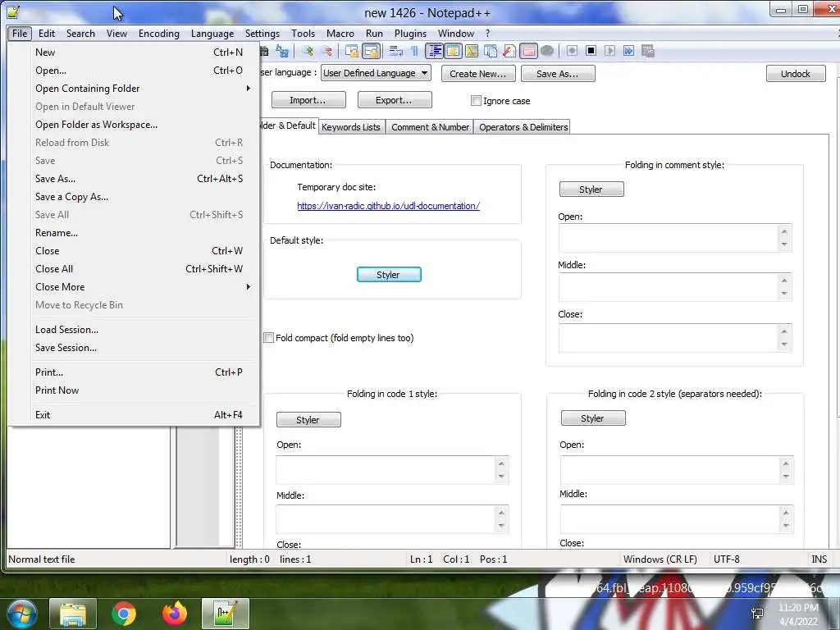Click the Playback macro icon
This screenshot has width=840, height=630.
click(609, 51)
